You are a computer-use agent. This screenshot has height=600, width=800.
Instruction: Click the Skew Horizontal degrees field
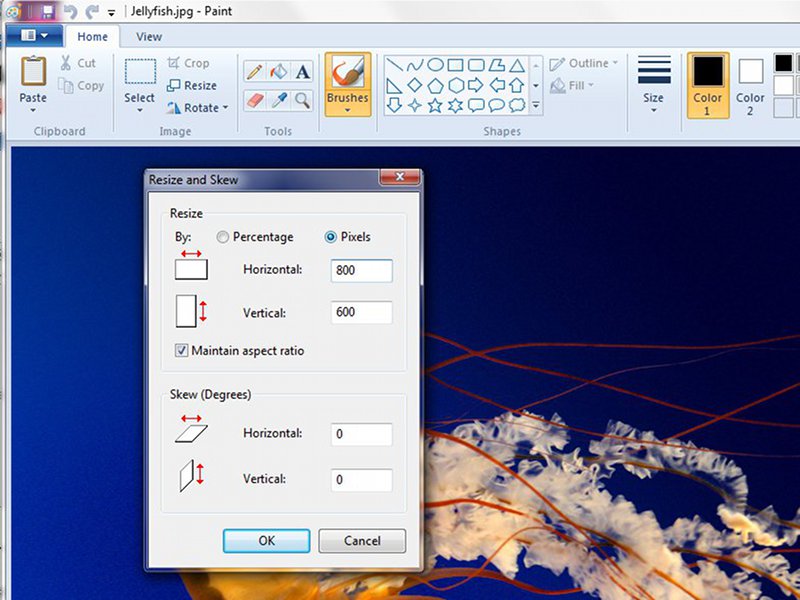[362, 434]
